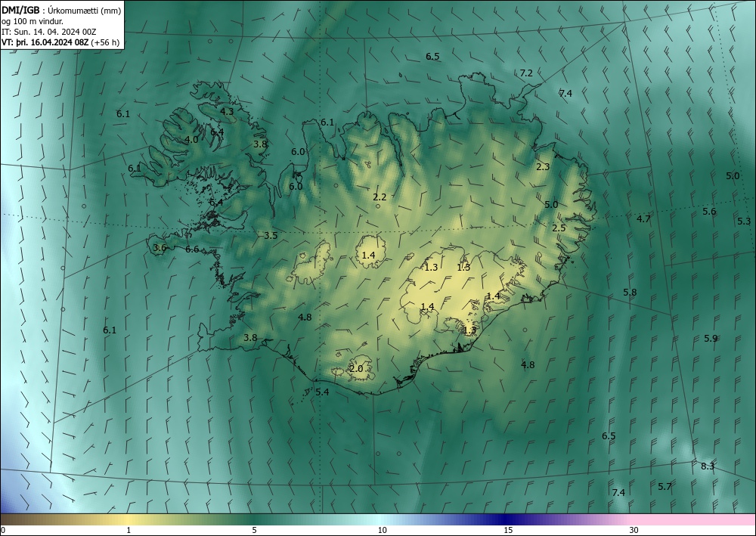Click the 5.6 value east of Iceland

pyautogui.click(x=709, y=211)
